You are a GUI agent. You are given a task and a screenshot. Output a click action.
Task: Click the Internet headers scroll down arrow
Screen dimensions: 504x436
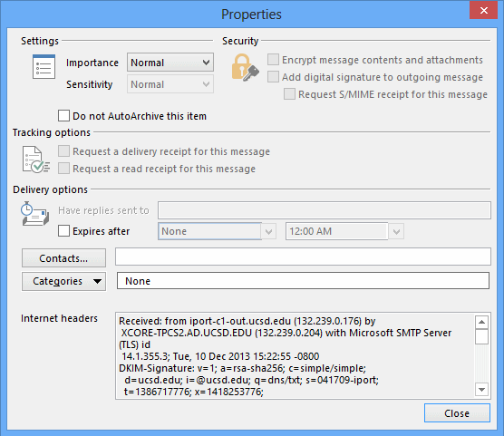[481, 390]
